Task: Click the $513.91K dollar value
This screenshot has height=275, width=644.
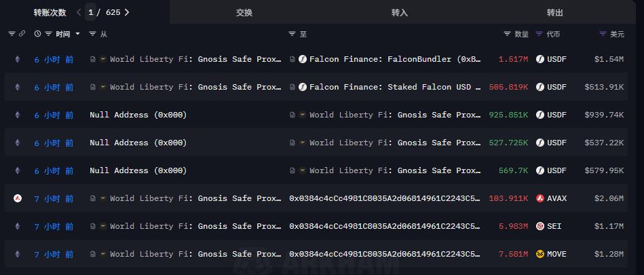Action: [x=604, y=87]
